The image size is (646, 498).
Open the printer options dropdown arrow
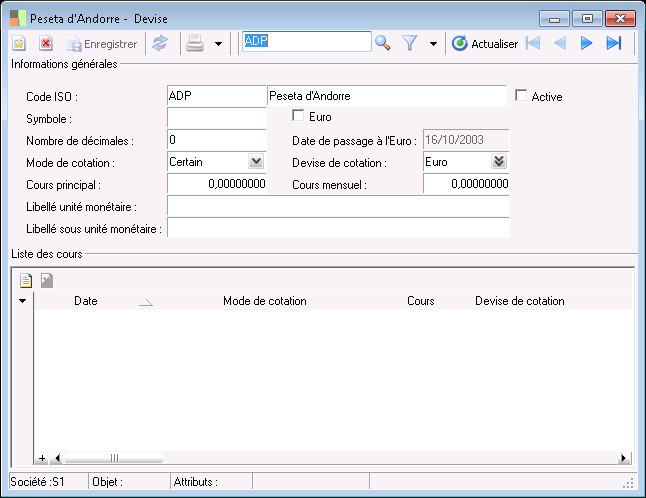[218, 44]
